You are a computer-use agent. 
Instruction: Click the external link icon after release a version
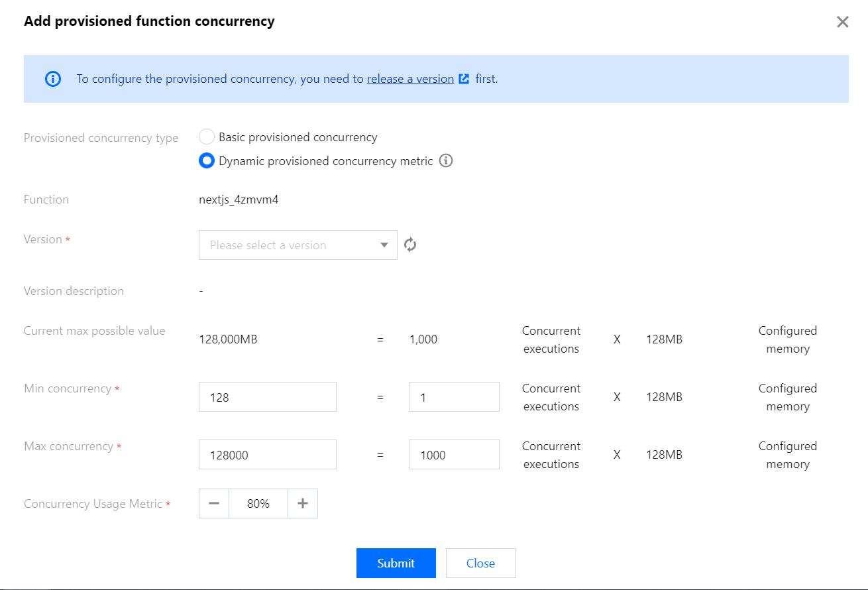point(464,79)
